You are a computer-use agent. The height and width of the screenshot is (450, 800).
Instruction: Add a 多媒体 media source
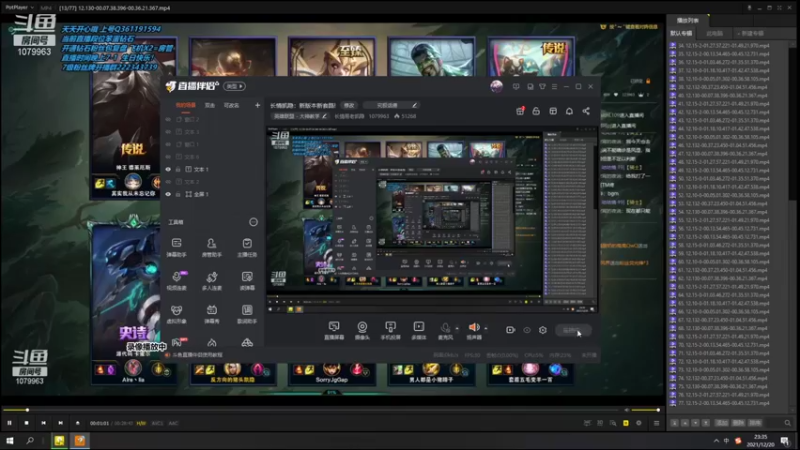418,330
